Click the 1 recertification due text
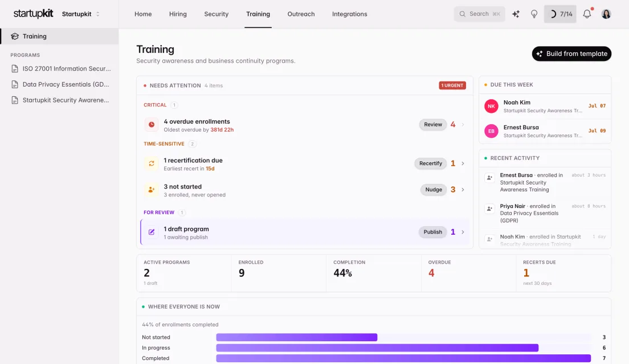Viewport: 629px width, 364px height. coord(193,160)
